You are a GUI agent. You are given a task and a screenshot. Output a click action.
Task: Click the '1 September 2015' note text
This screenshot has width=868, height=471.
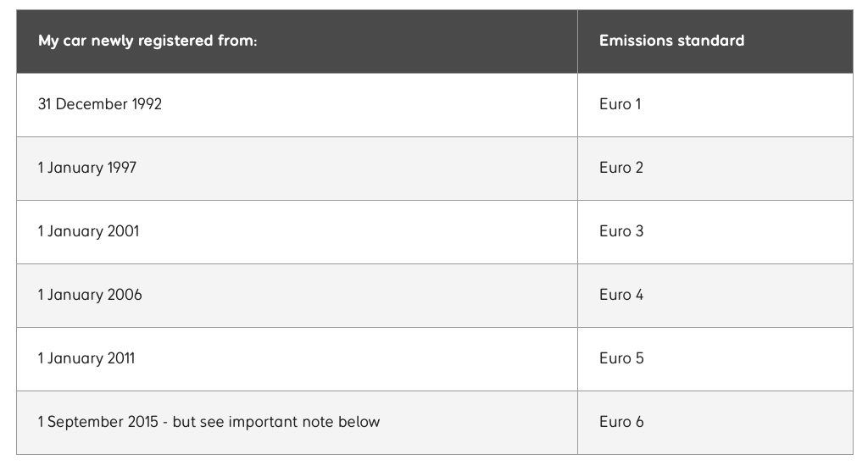98,423
